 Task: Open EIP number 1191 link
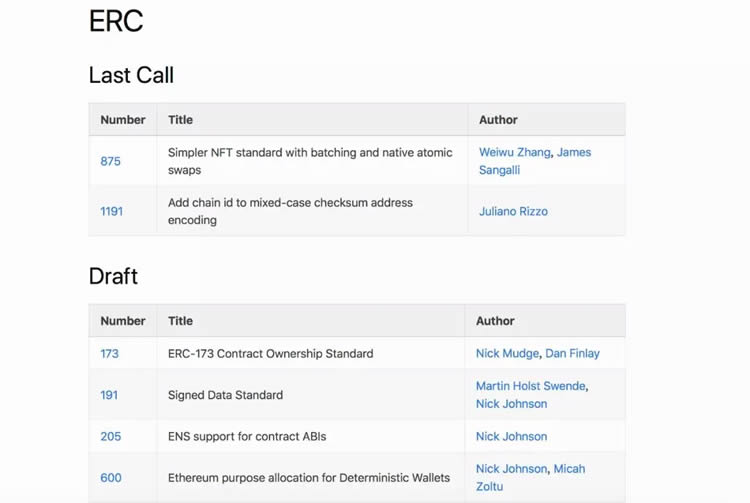(111, 211)
